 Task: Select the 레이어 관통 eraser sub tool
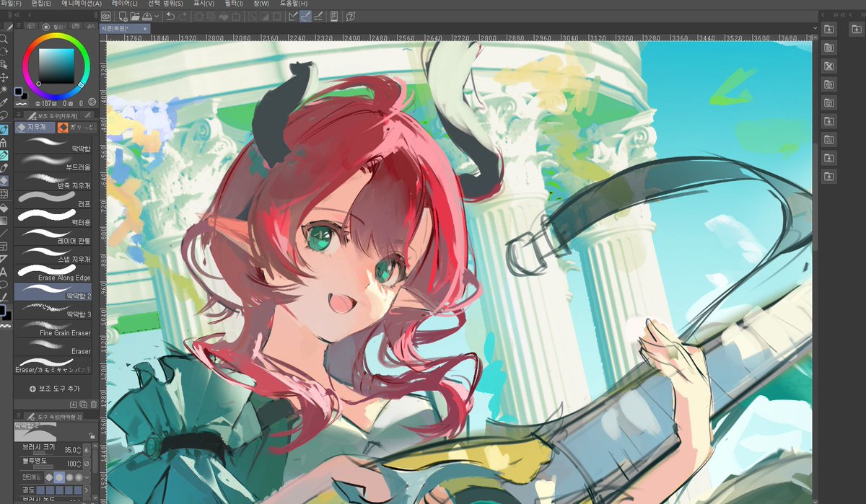pos(53,236)
